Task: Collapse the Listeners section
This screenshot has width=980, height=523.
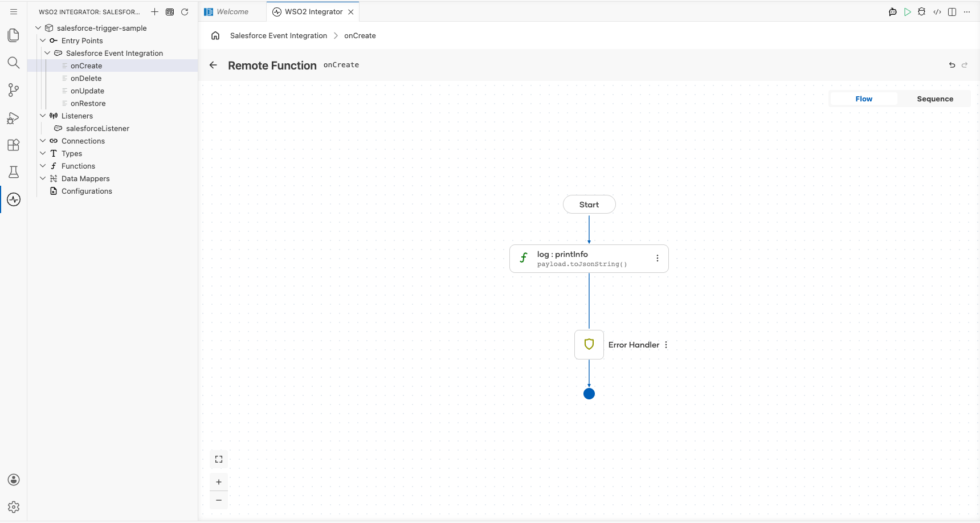Action: click(x=43, y=116)
